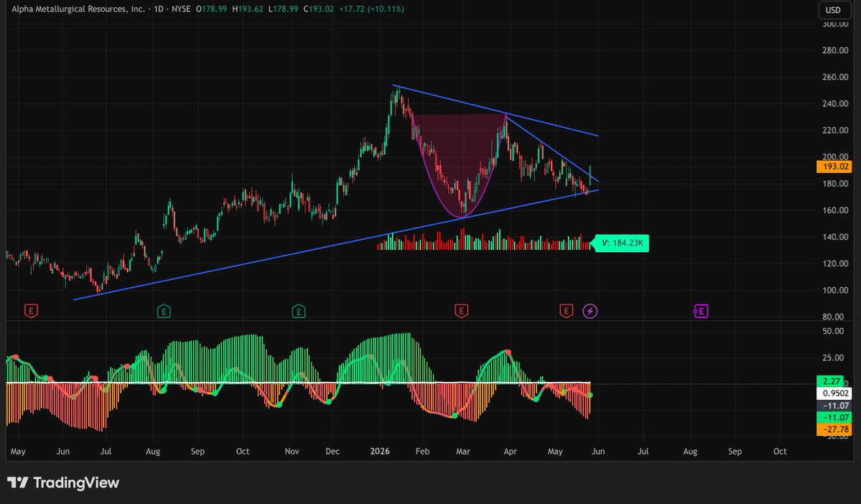The width and height of the screenshot is (861, 504).
Task: Click the purple lightning event icon
Action: [x=590, y=312]
